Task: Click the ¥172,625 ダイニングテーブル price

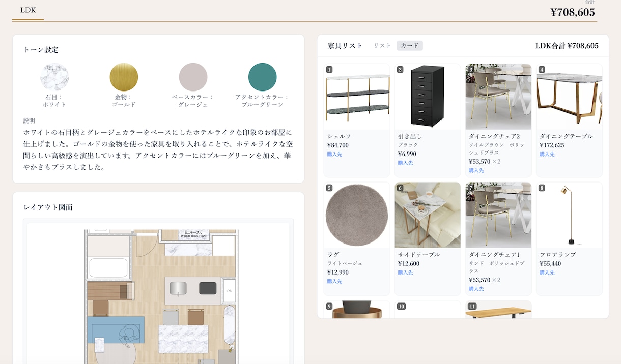Action: [x=552, y=145]
